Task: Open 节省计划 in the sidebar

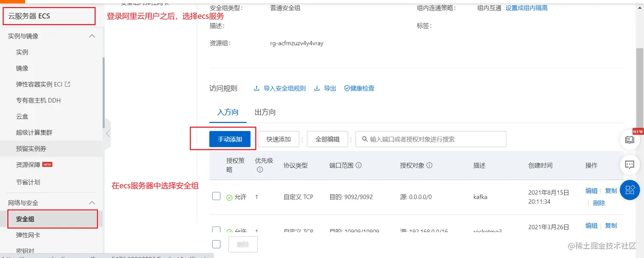Action: [x=28, y=182]
